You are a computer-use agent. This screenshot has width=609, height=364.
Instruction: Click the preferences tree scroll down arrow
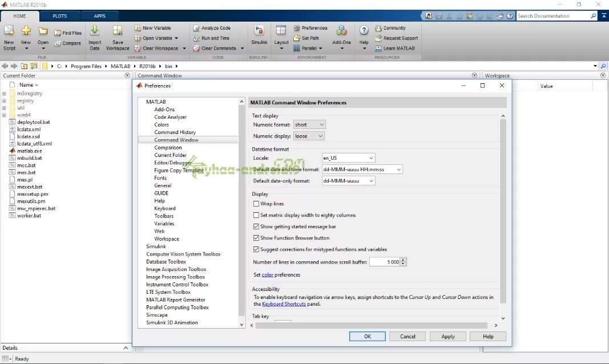241,325
